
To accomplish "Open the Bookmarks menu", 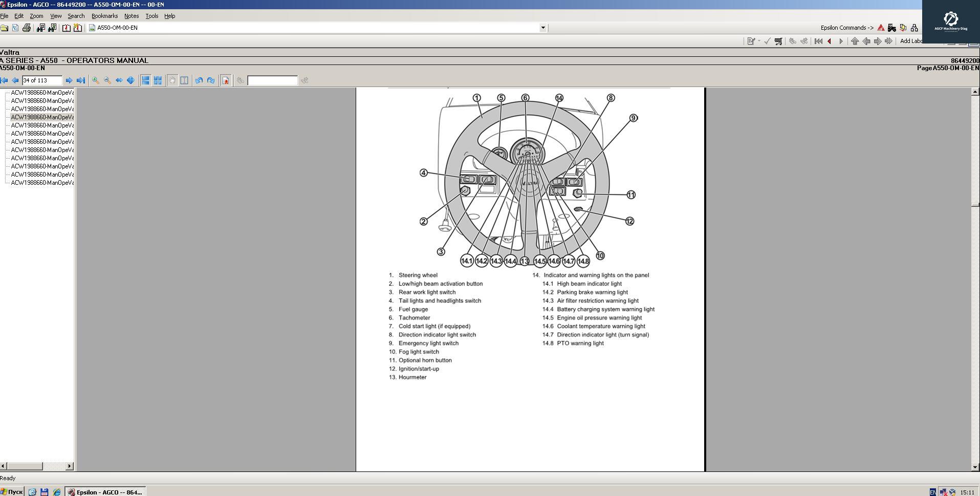I will point(104,16).
